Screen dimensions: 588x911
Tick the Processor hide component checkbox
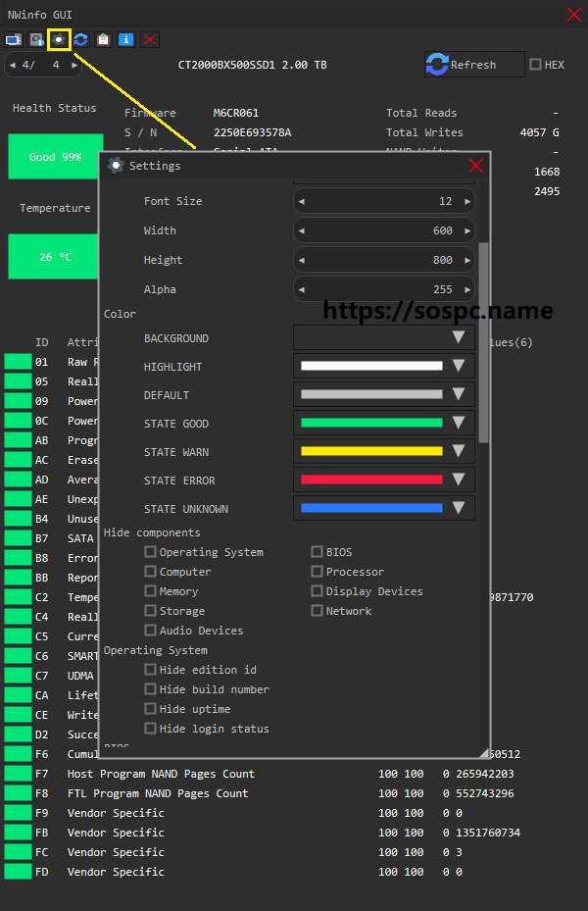pyautogui.click(x=318, y=572)
